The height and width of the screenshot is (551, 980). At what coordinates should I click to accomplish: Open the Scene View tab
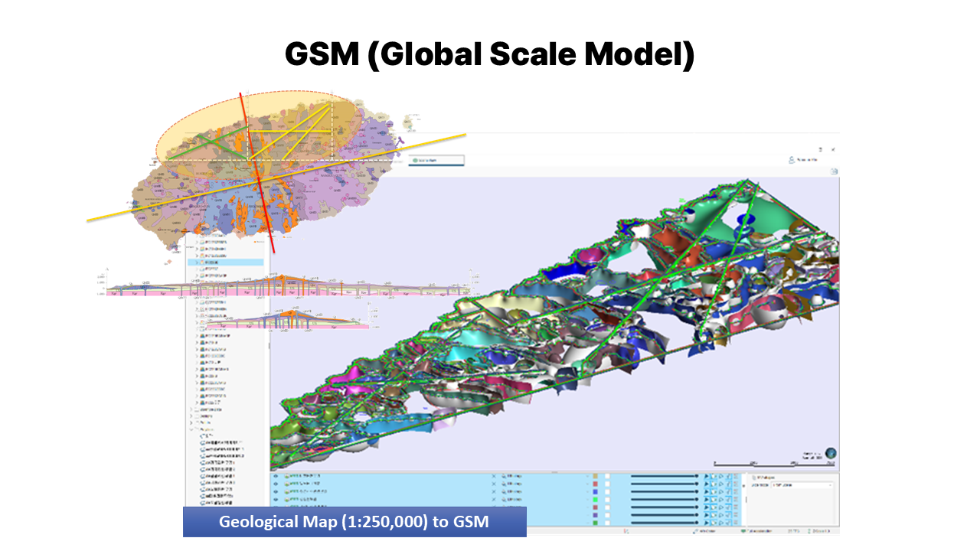[x=436, y=161]
